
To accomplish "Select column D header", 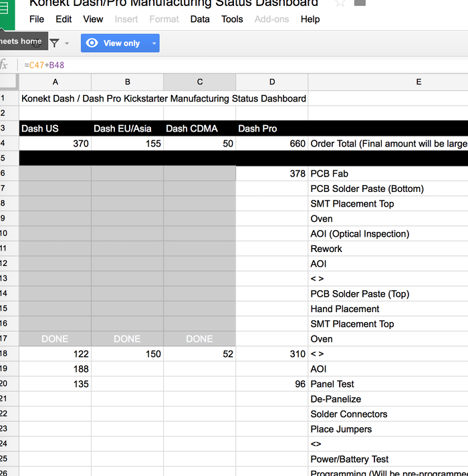I will 272,82.
